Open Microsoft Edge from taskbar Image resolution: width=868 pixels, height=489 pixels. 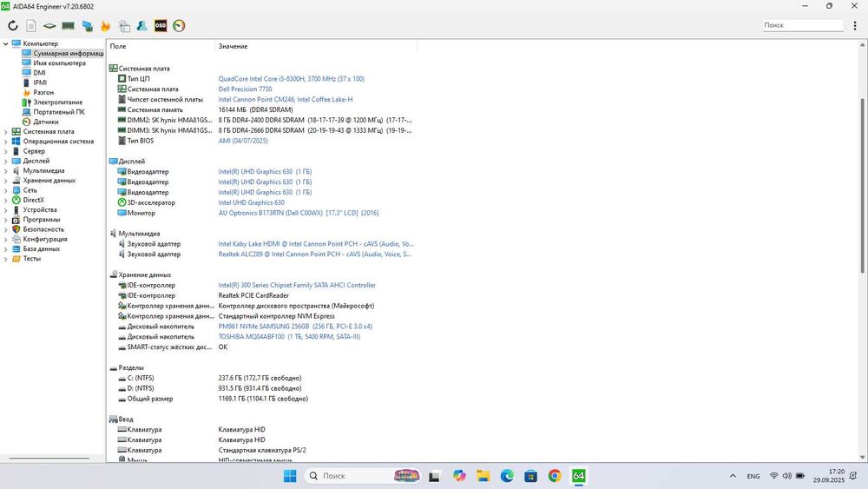(507, 476)
